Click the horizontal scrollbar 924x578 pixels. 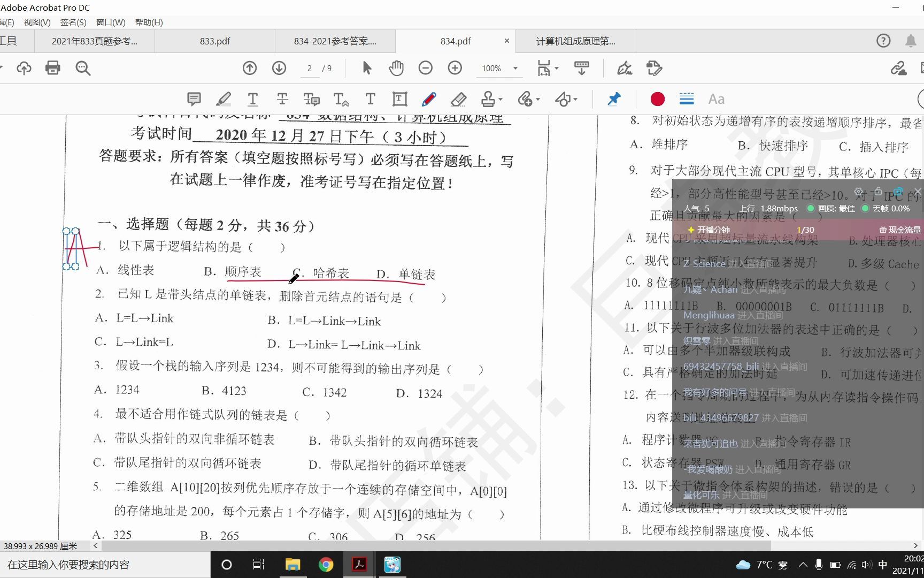coord(436,546)
